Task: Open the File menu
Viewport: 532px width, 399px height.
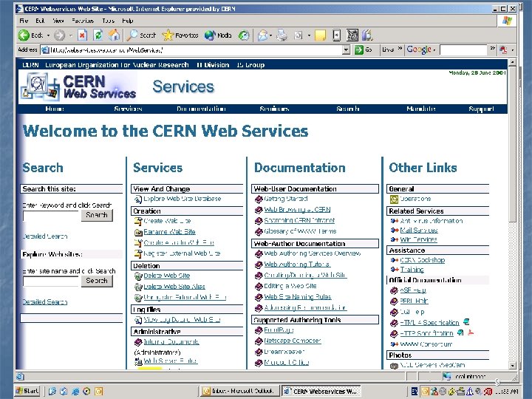Action: pos(24,21)
